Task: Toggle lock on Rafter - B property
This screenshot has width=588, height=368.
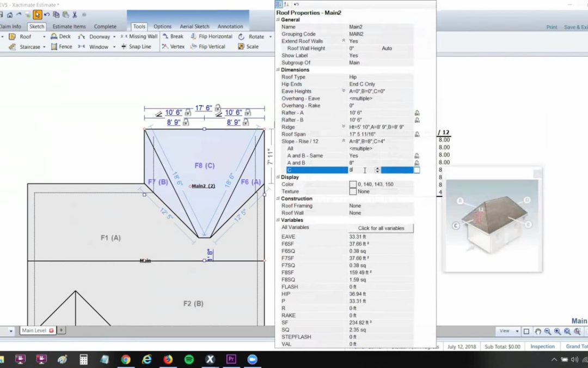Action: 417,120
